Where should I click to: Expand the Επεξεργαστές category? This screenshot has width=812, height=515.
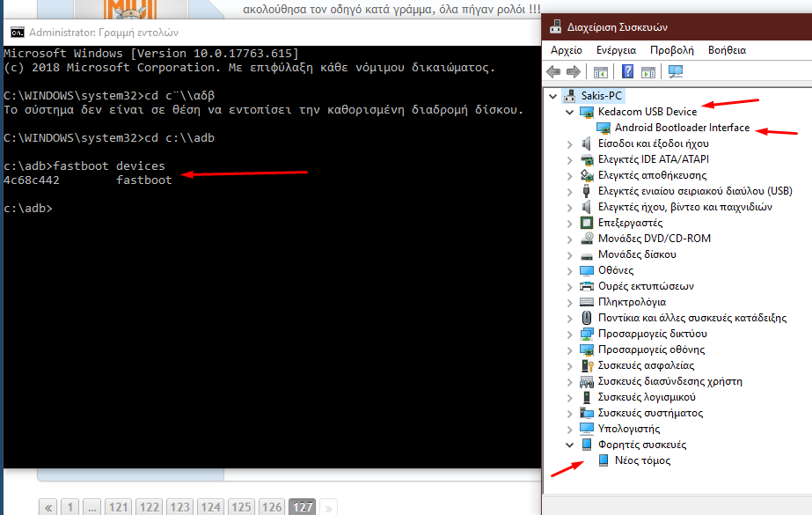point(570,224)
